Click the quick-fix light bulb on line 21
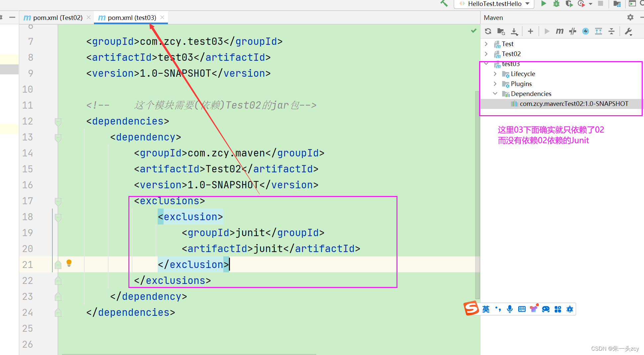Image resolution: width=644 pixels, height=355 pixels. click(69, 263)
